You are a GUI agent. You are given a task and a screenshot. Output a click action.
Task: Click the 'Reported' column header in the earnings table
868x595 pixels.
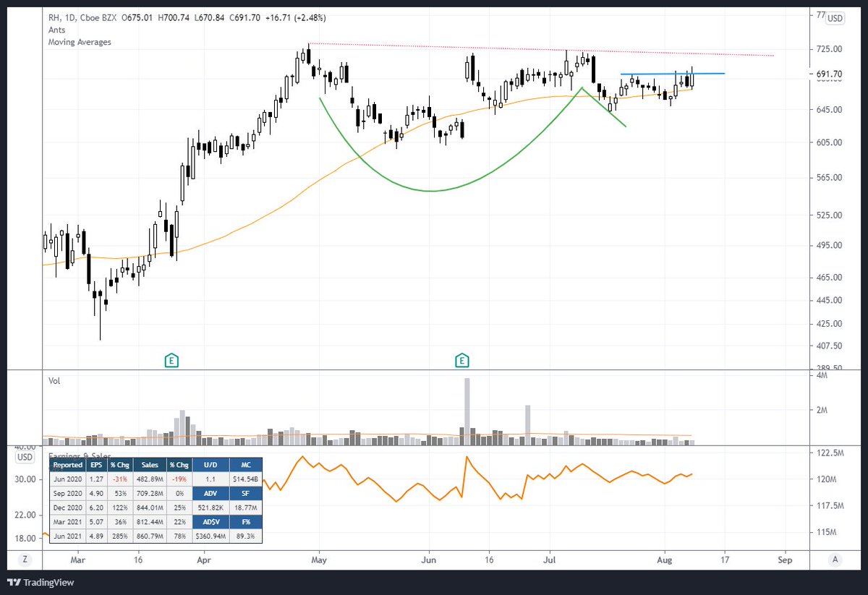(67, 465)
